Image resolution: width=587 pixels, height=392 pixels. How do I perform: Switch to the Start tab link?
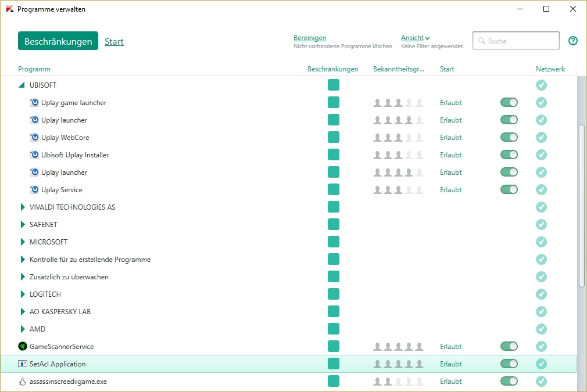[114, 41]
